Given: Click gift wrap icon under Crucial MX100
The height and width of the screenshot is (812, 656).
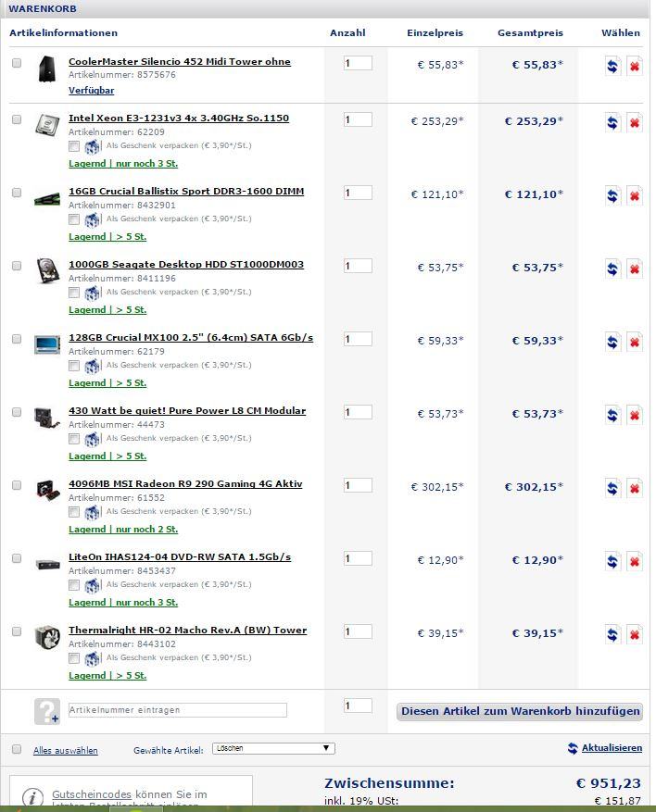Looking at the screenshot, I should pos(93,366).
